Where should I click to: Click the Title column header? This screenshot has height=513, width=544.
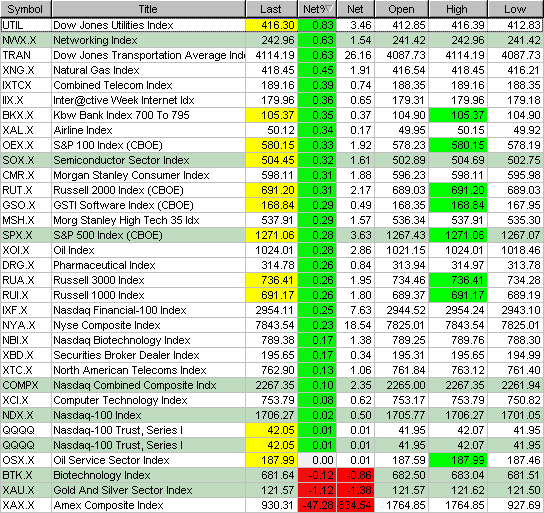(x=148, y=9)
